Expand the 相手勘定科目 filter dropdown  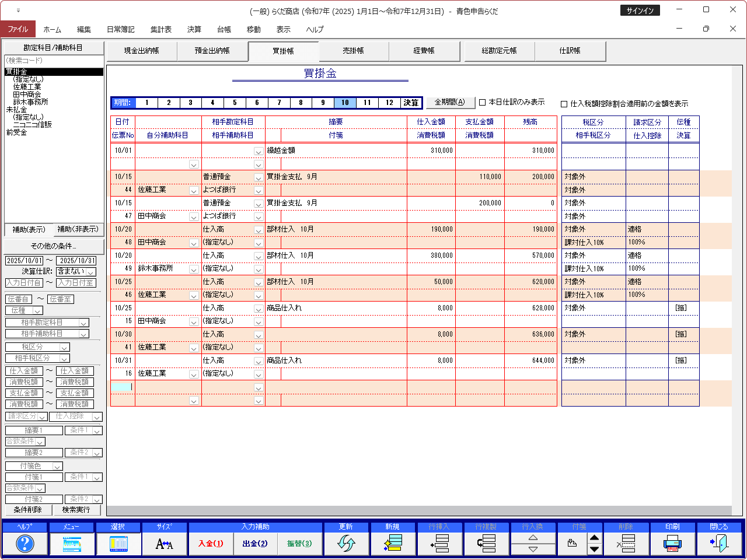[83, 323]
